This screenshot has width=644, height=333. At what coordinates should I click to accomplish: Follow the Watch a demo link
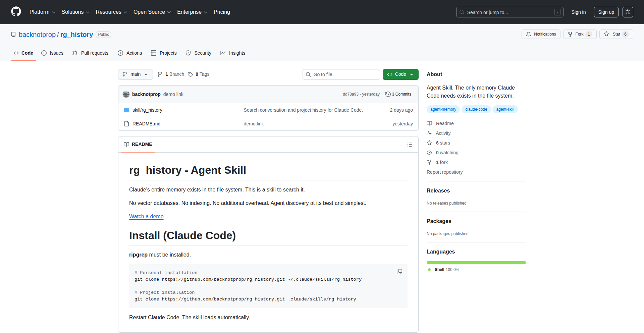tap(146, 217)
